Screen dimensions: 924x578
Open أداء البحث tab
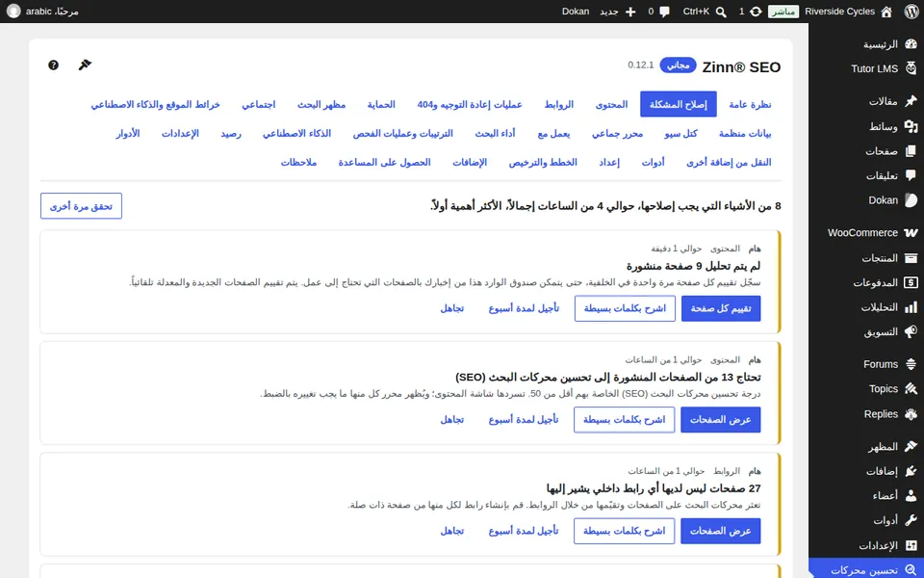click(495, 133)
